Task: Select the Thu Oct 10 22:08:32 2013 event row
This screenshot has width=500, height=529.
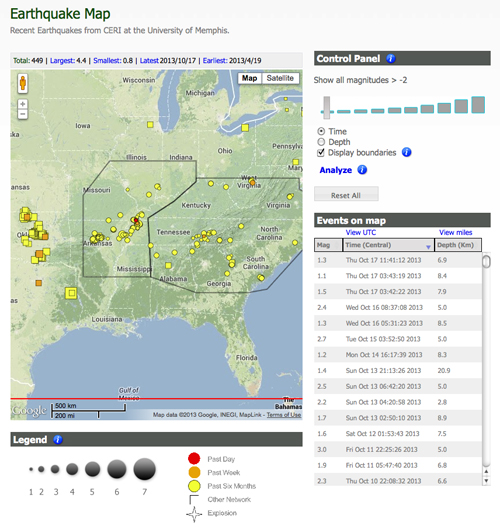Action: 398,480
